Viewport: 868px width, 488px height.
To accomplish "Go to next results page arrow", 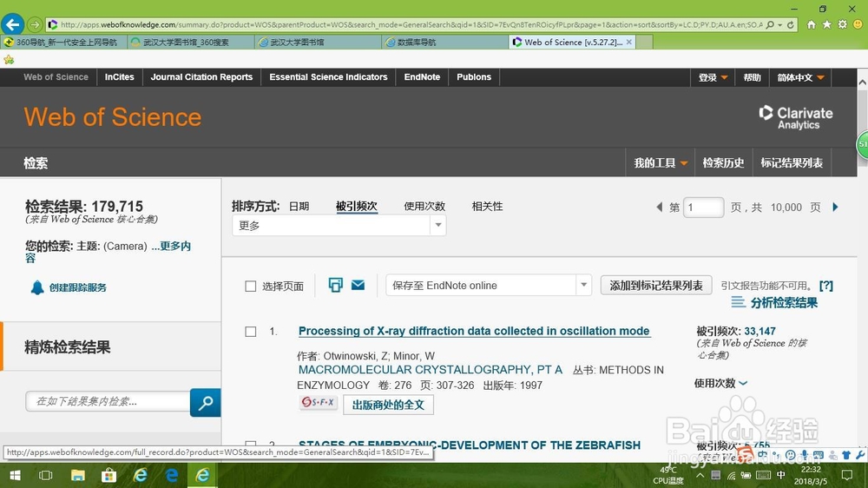I will [835, 207].
